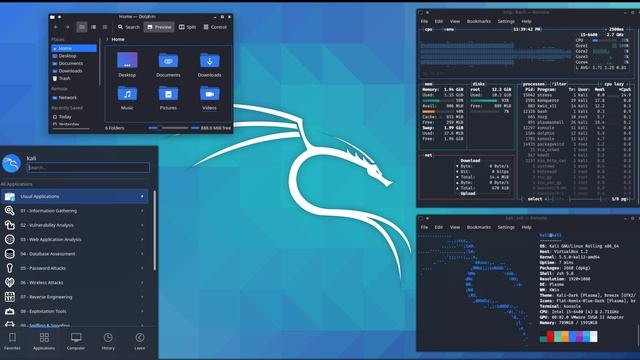The image size is (640, 360).
Task: Switch to the History launcher tab
Action: (x=108, y=341)
